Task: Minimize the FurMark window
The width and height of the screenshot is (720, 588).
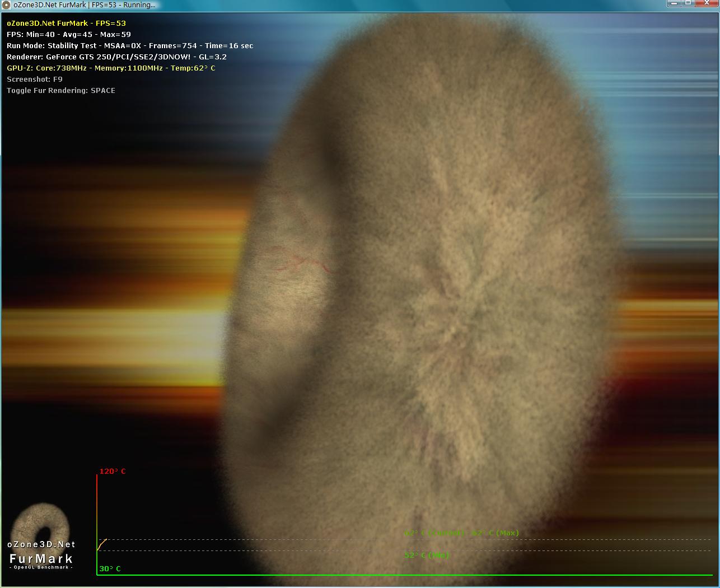Action: pyautogui.click(x=675, y=3)
